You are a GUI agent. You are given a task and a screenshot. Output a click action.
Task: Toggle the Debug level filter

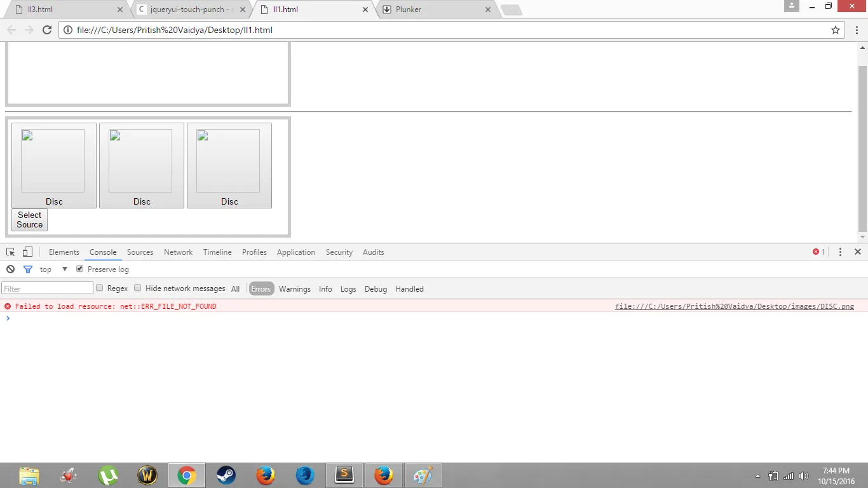[x=376, y=288]
